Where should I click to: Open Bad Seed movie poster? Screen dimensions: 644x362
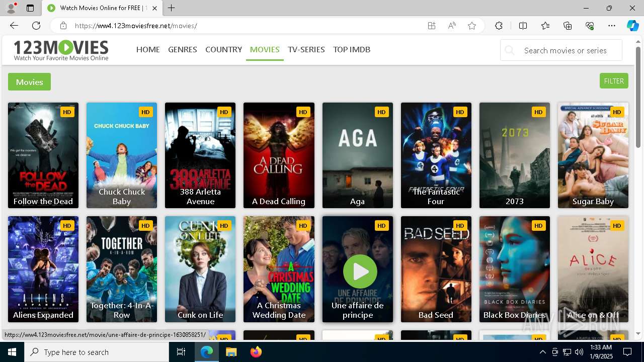click(x=436, y=269)
